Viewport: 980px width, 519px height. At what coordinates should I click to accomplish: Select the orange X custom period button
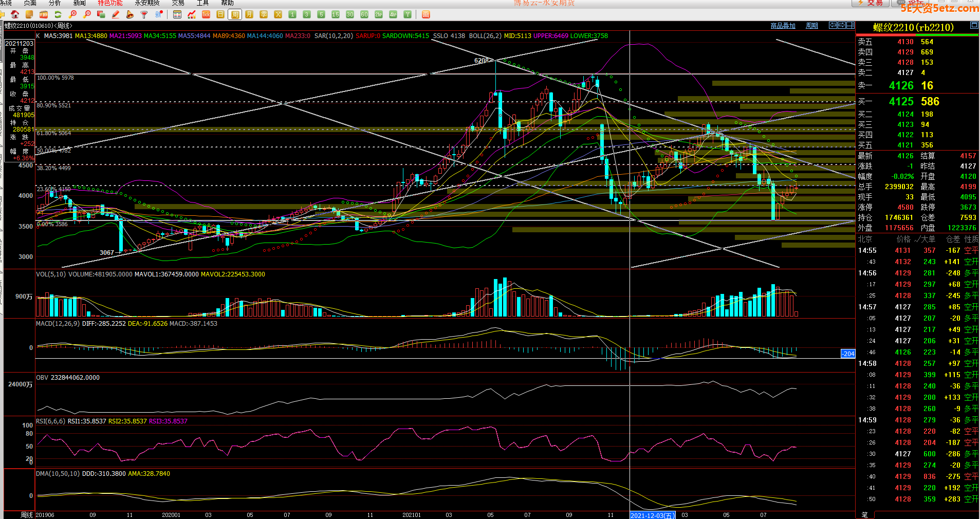click(x=278, y=14)
